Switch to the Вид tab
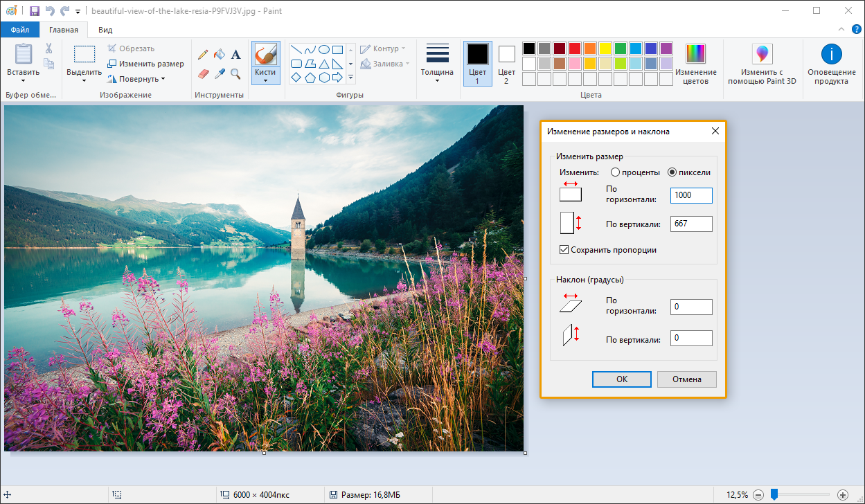865x504 pixels. (105, 30)
